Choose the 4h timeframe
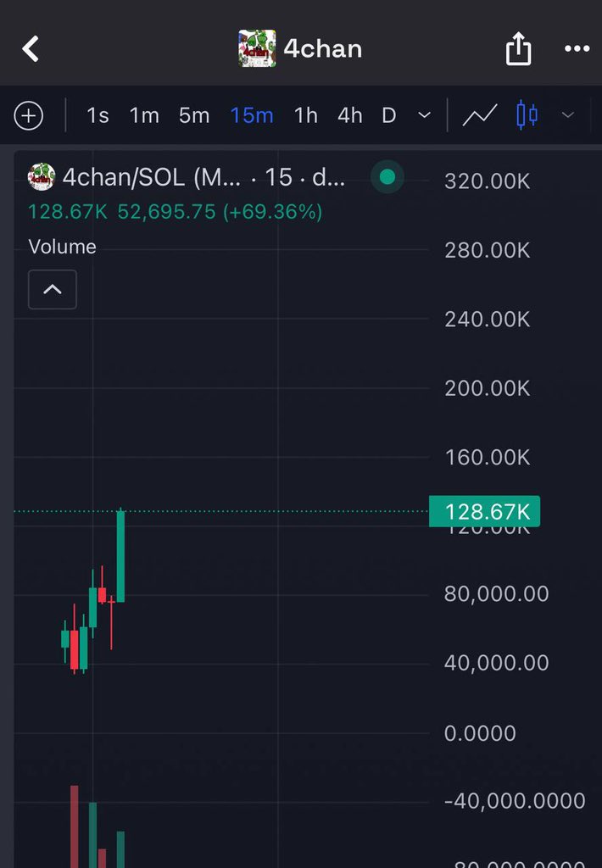This screenshot has height=868, width=602. [x=350, y=115]
